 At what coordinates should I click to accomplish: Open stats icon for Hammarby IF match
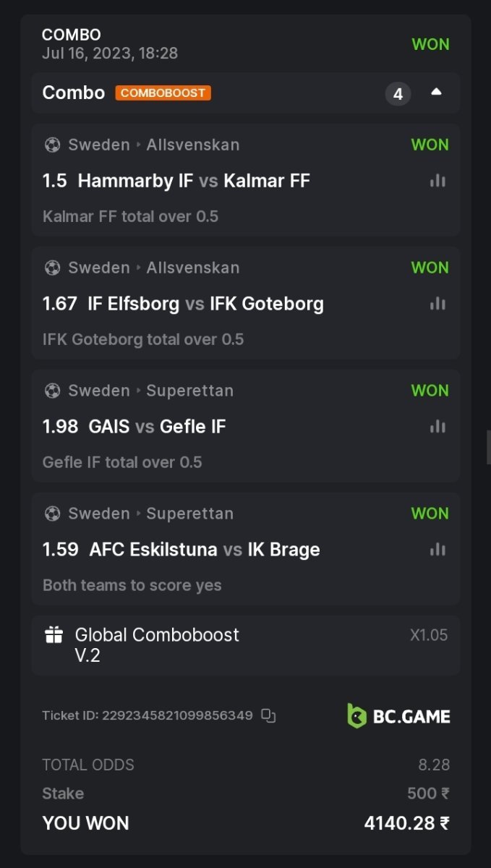coord(437,181)
